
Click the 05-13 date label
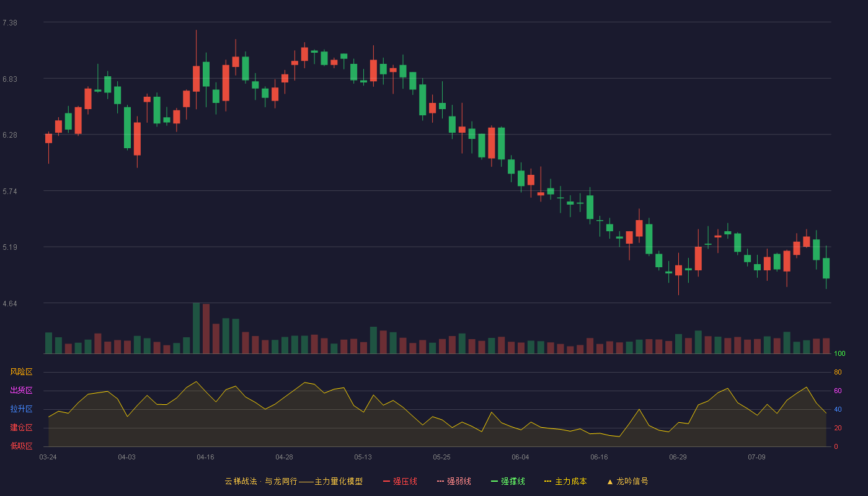363,457
